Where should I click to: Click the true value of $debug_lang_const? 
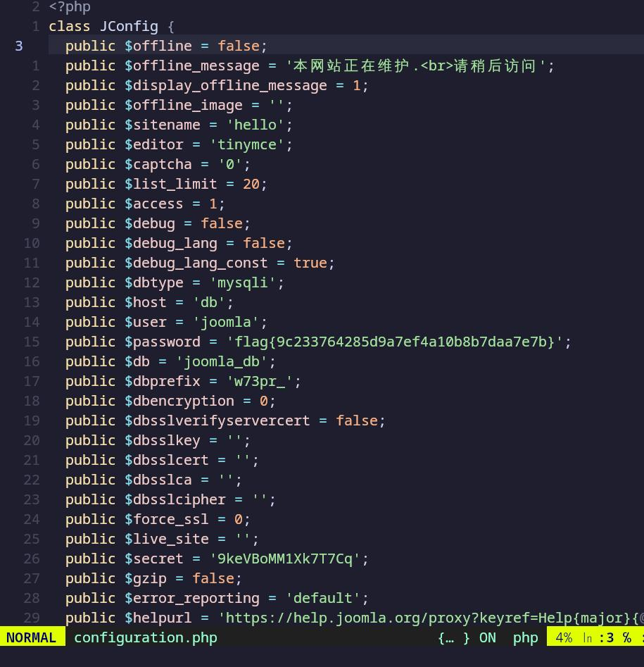pyautogui.click(x=310, y=263)
